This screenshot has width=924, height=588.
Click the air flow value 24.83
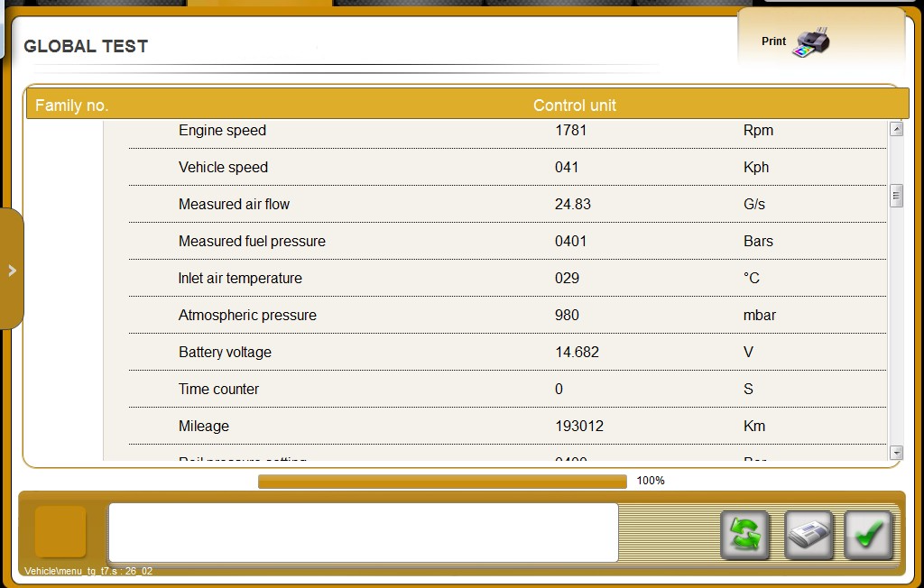(x=572, y=205)
